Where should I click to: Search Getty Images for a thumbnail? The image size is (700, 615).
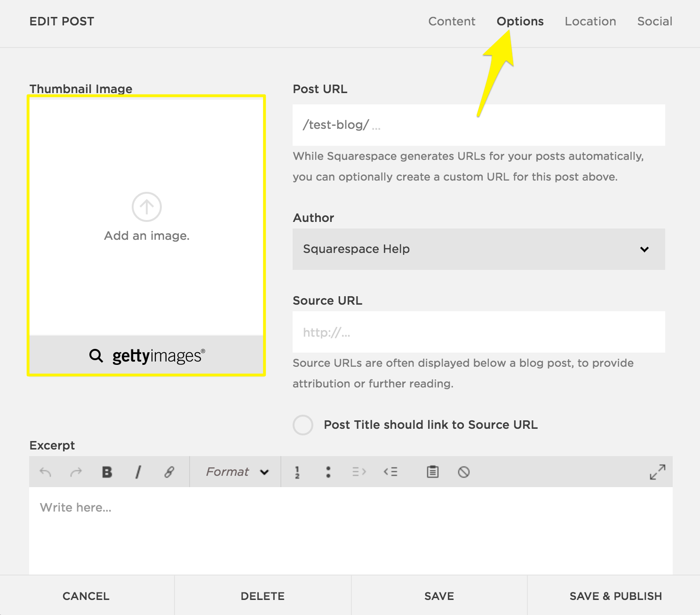click(147, 355)
